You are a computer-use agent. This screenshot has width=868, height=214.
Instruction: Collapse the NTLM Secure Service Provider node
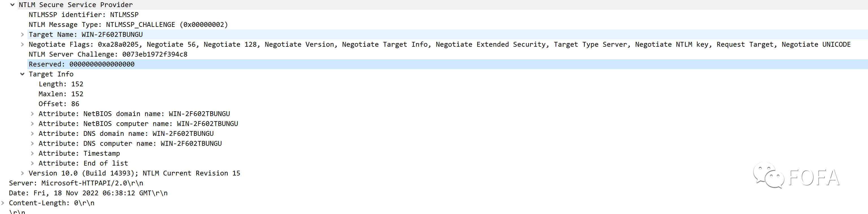pos(12,5)
